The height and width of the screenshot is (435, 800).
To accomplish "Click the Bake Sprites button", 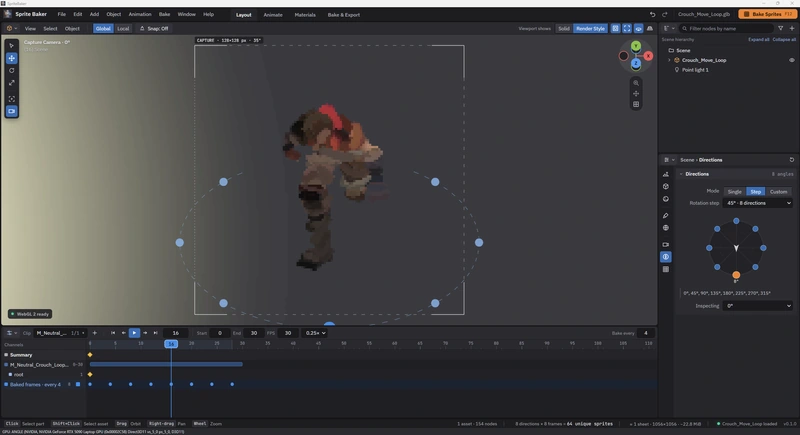I will click(767, 14).
